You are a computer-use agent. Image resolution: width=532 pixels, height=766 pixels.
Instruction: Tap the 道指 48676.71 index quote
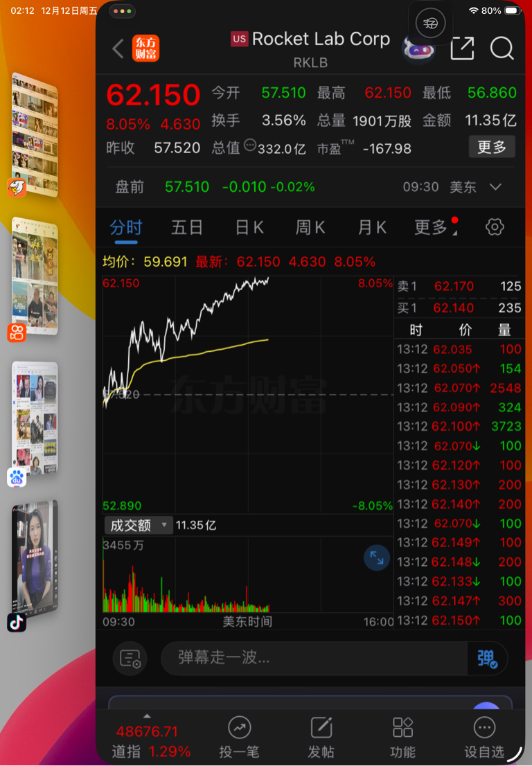[x=150, y=741]
